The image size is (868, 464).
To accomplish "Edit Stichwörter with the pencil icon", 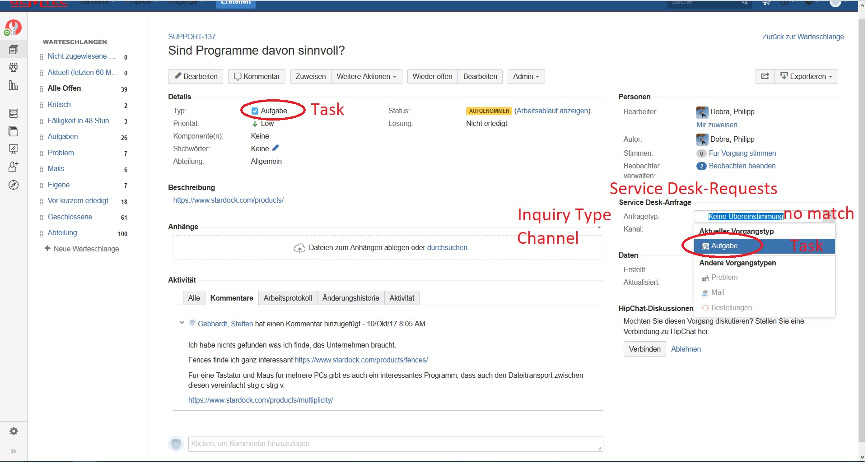I will [275, 148].
